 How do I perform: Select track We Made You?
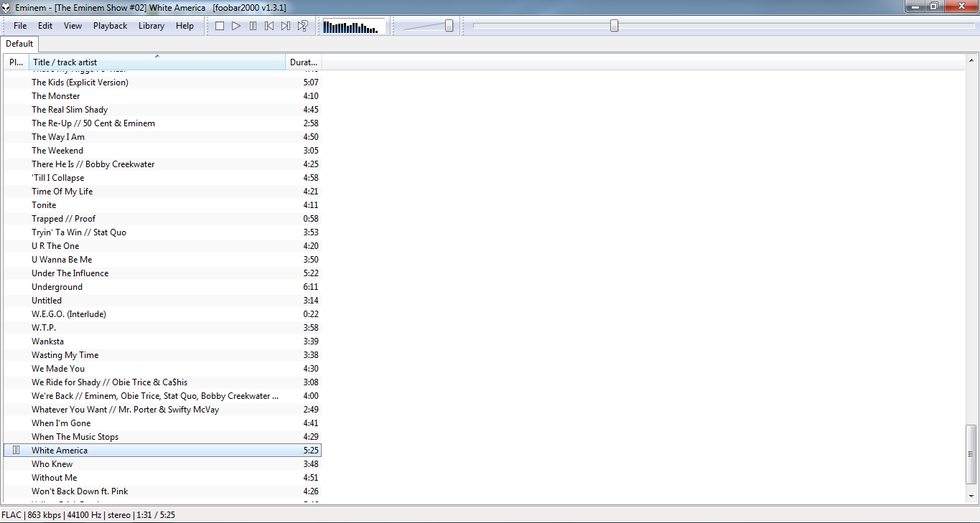(x=162, y=369)
